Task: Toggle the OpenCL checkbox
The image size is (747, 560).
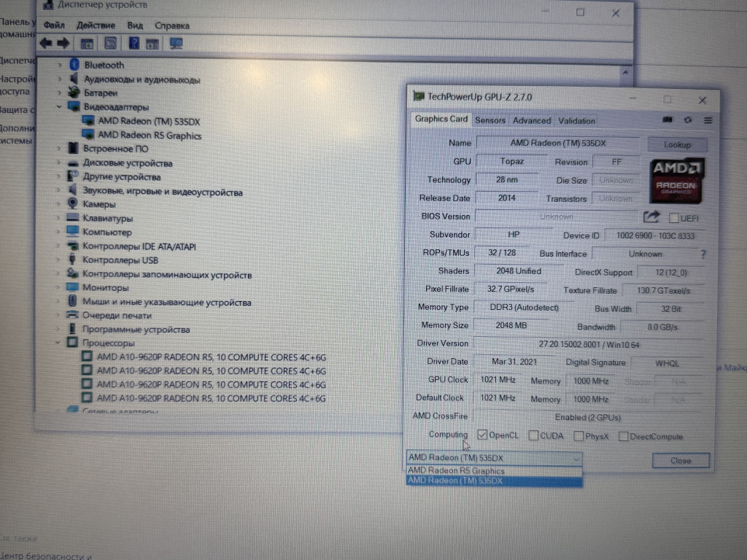Action: pos(482,435)
